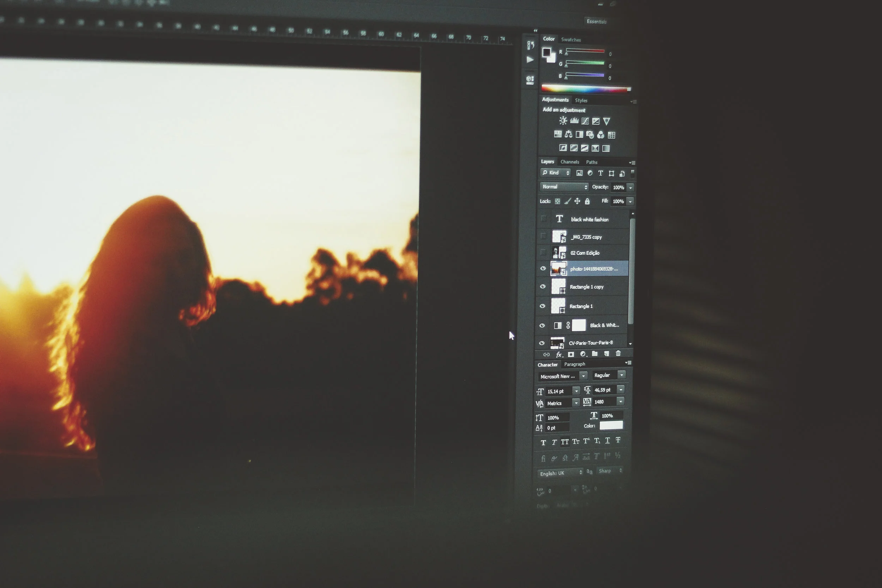Hide the photo-1441884069328 layer
Screen dimensions: 882x588
pyautogui.click(x=543, y=269)
